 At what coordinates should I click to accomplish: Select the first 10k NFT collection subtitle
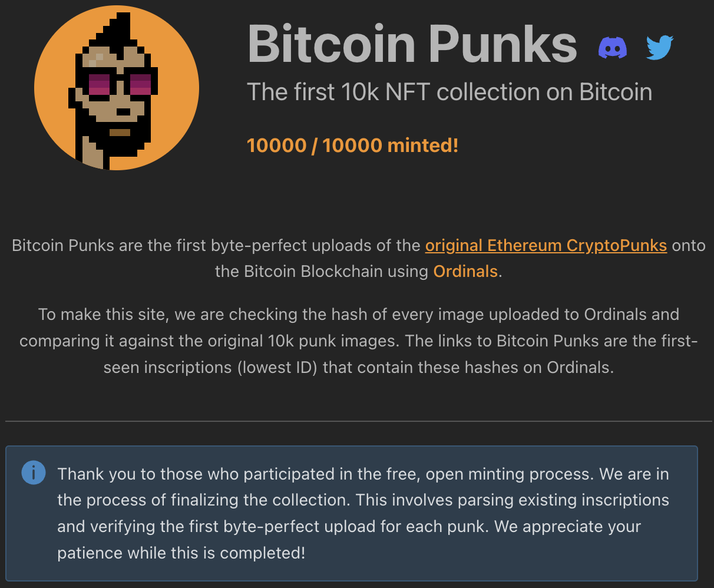[450, 92]
